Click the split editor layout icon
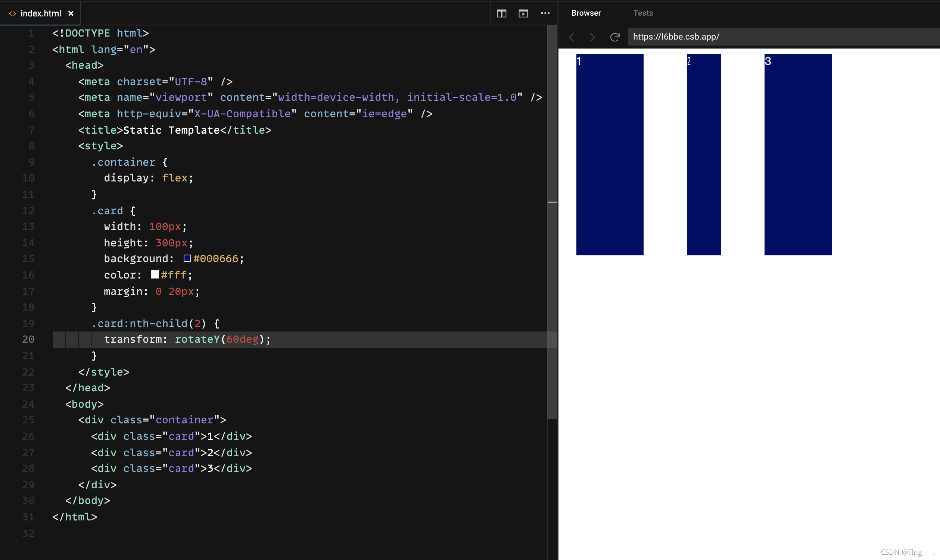 click(x=501, y=13)
